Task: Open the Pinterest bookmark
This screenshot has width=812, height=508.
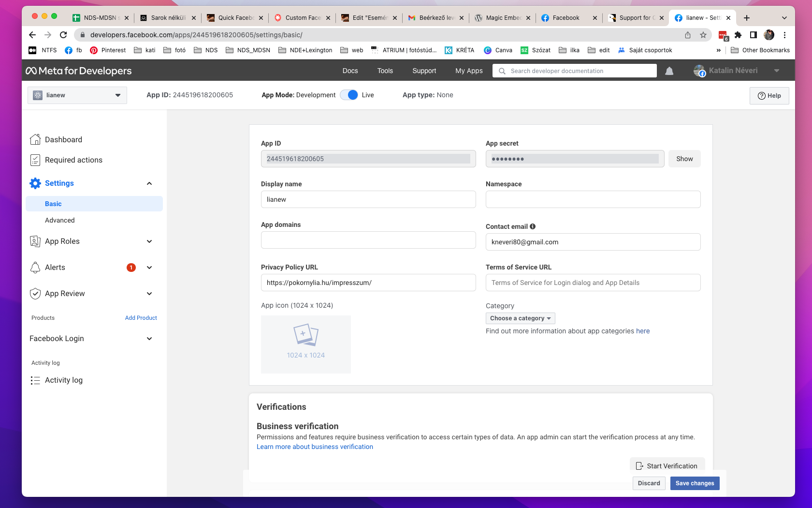Action: (x=108, y=50)
